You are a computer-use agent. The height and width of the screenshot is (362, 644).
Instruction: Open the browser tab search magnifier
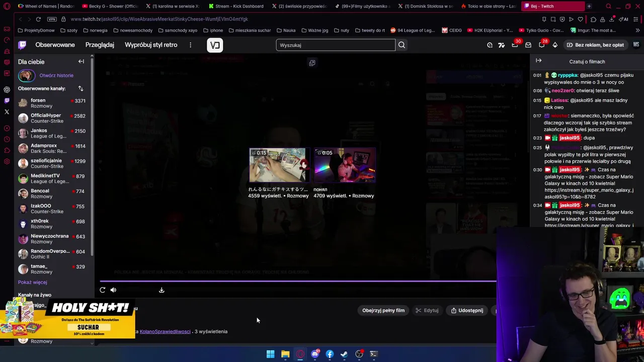(608, 6)
